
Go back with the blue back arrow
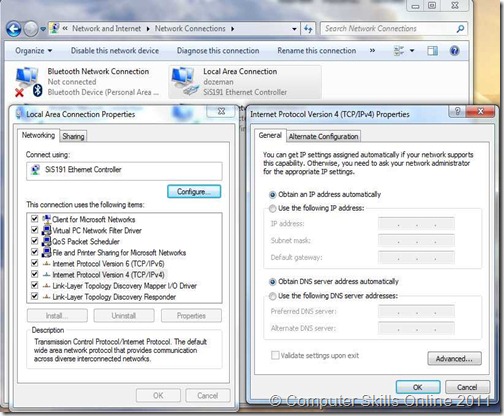point(14,29)
